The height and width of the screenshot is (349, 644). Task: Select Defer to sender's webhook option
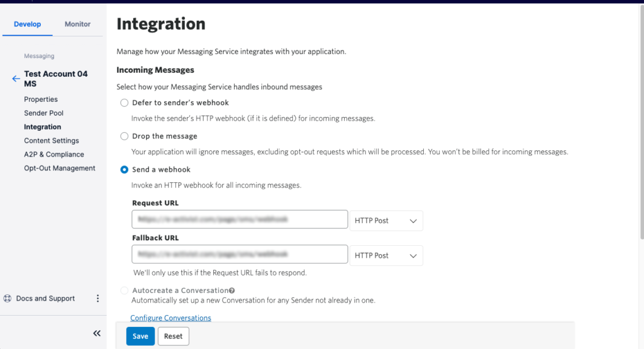(124, 103)
